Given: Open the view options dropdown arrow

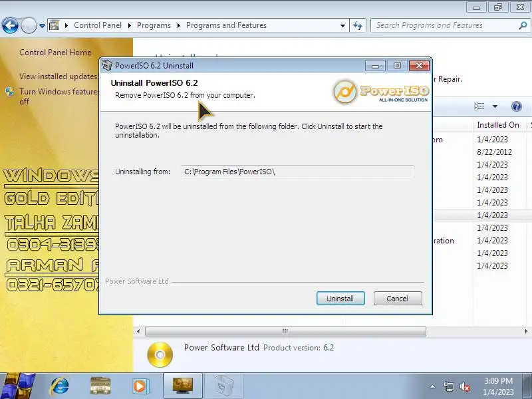Looking at the screenshot, I should 495,106.
